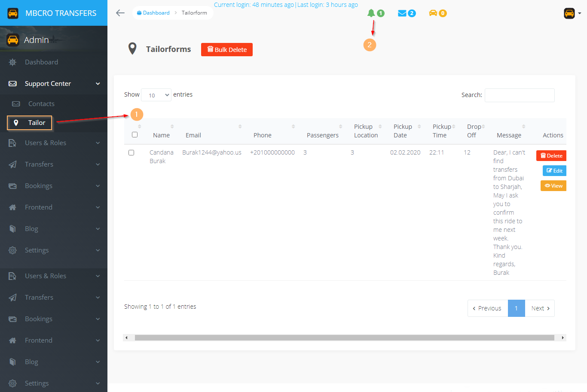Click the Search input field
Screen dimensions: 587x392
coord(520,95)
